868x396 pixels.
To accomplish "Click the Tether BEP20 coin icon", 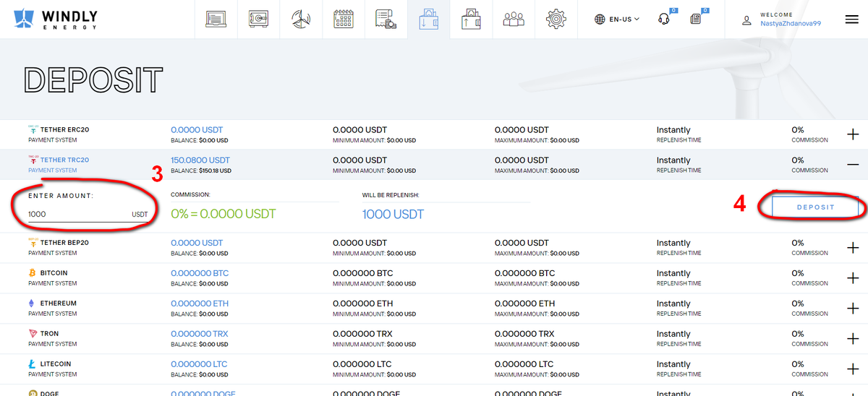I will [33, 243].
